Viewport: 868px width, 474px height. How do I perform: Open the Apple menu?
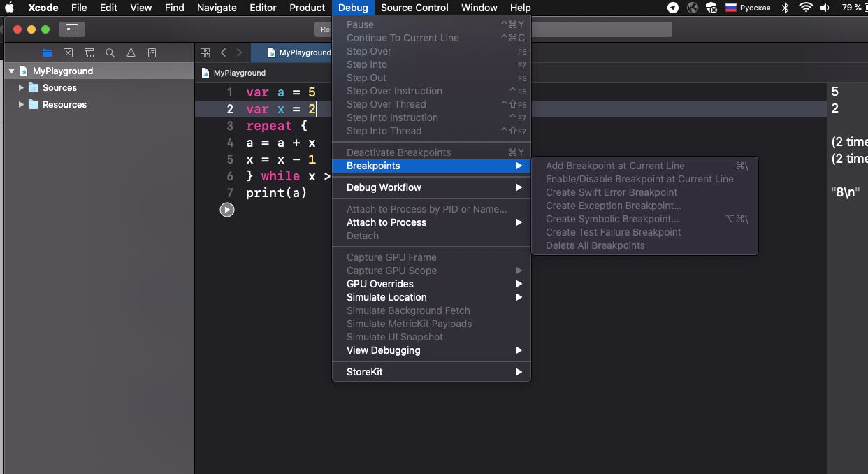tap(10, 8)
